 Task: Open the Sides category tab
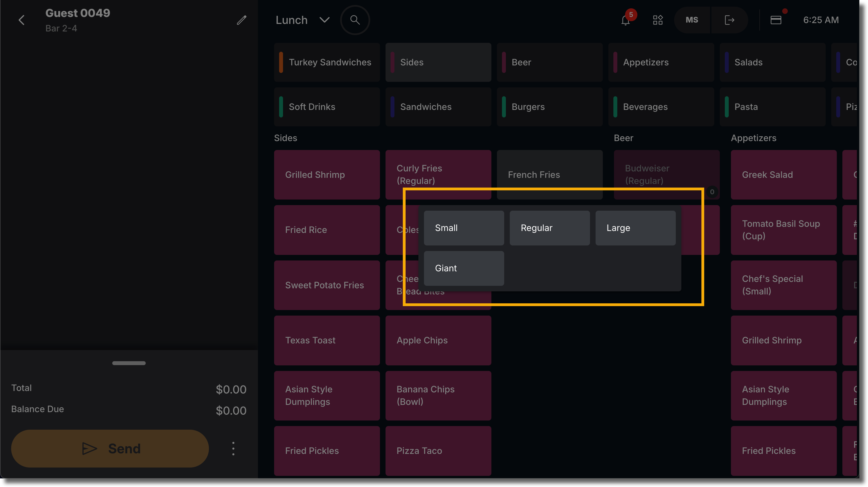point(438,62)
